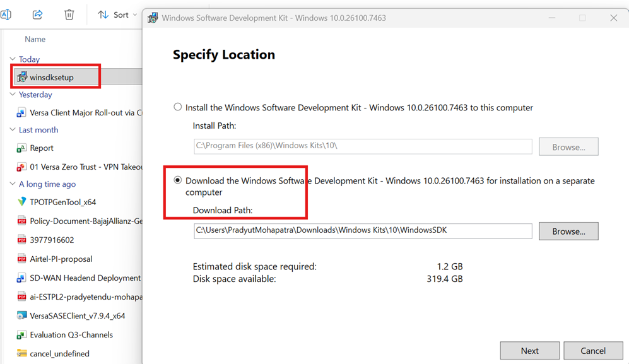Click the Estimated disk space required label

pyautogui.click(x=255, y=266)
